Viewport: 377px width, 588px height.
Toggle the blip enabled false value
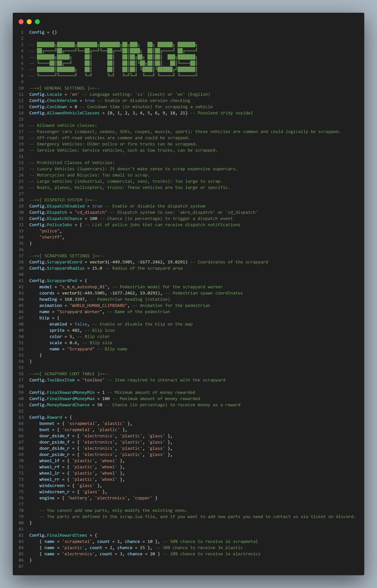[81, 324]
